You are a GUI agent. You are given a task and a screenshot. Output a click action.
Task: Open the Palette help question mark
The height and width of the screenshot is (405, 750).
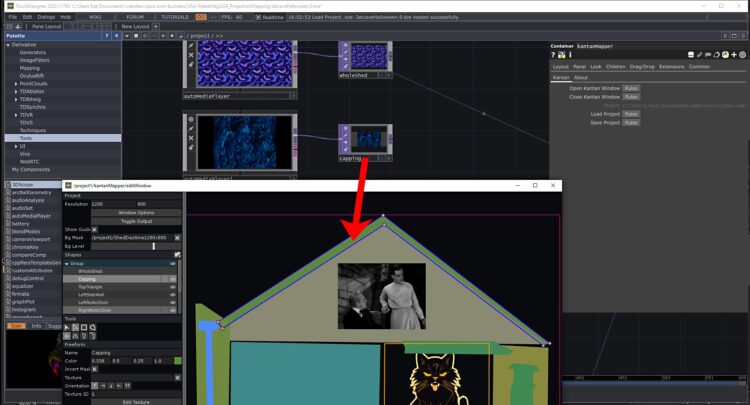(107, 36)
